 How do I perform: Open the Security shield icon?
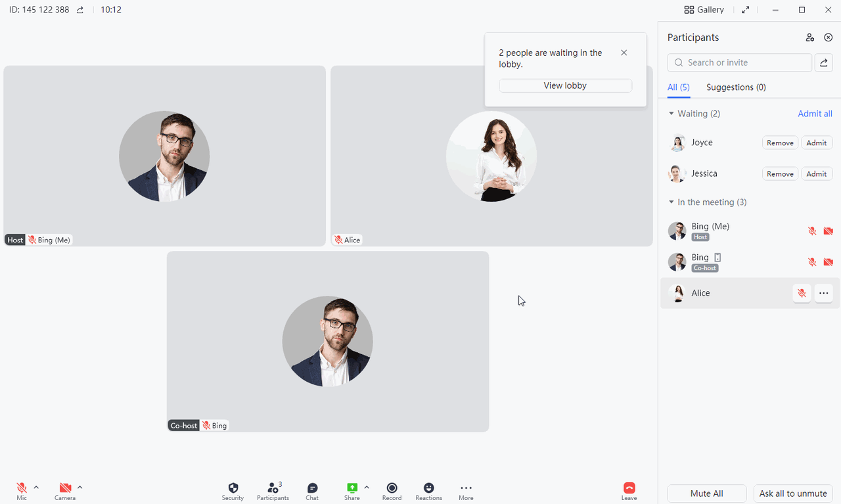233,488
